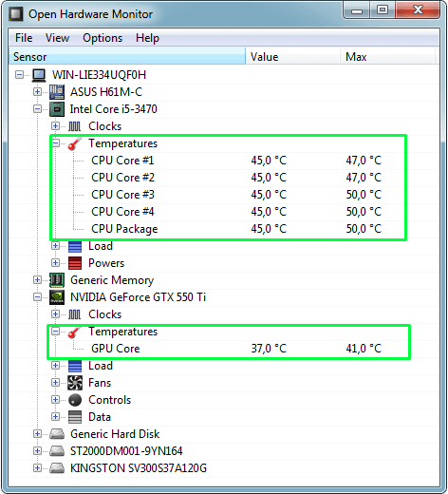Open the View menu
The height and width of the screenshot is (494, 448).
(x=57, y=38)
